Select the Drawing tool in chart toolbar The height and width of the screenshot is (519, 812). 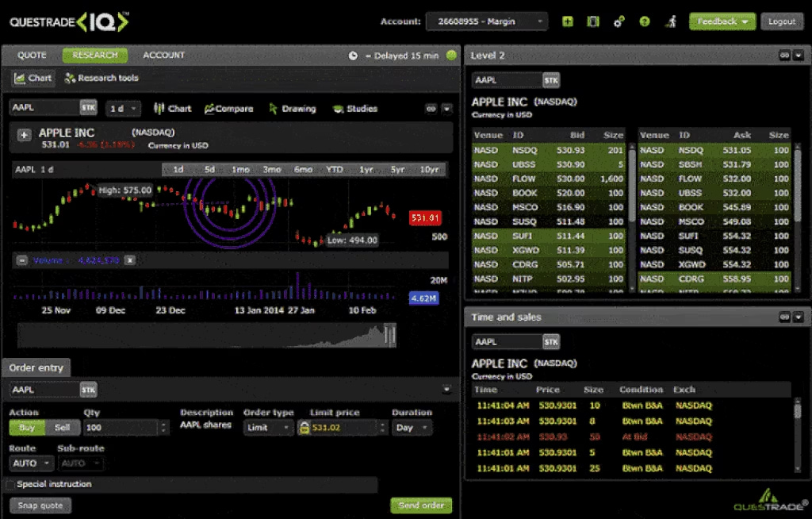tap(292, 109)
